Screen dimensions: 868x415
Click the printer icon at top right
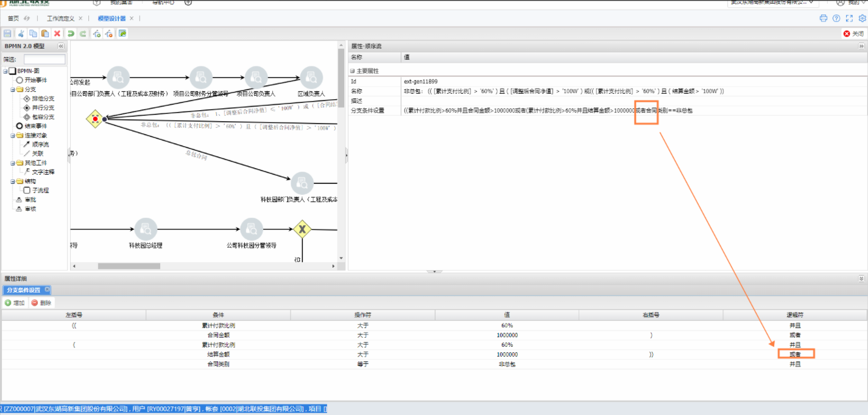point(824,18)
